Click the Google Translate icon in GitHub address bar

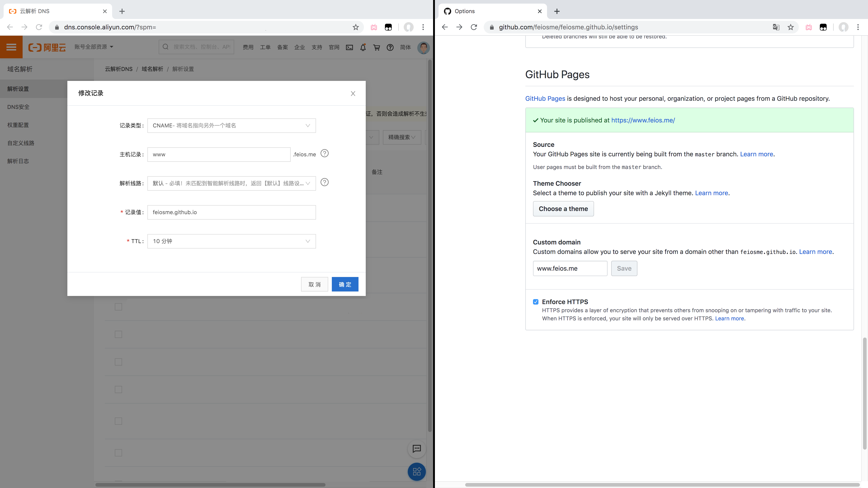point(776,27)
